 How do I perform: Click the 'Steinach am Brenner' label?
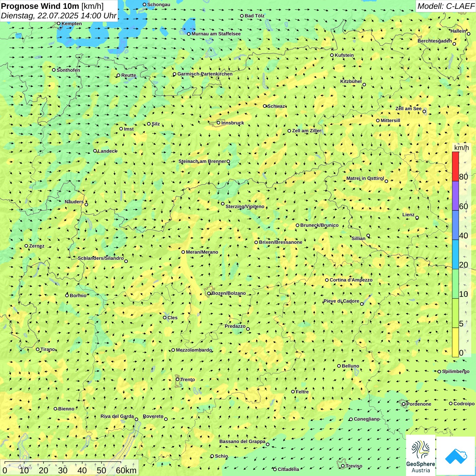click(x=202, y=161)
